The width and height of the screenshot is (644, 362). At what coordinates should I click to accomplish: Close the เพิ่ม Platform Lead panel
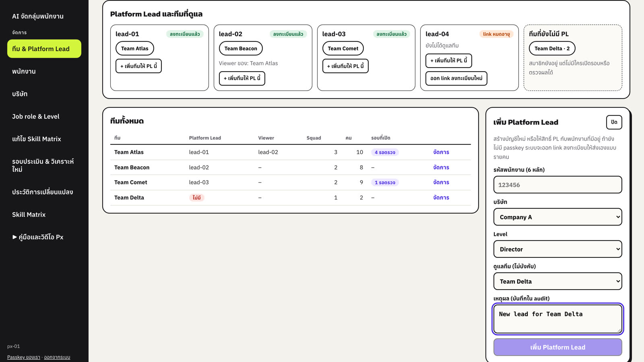(x=614, y=122)
